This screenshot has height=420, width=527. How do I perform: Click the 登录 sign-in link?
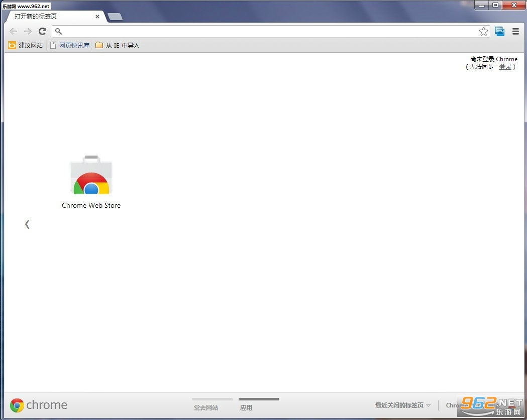point(505,66)
